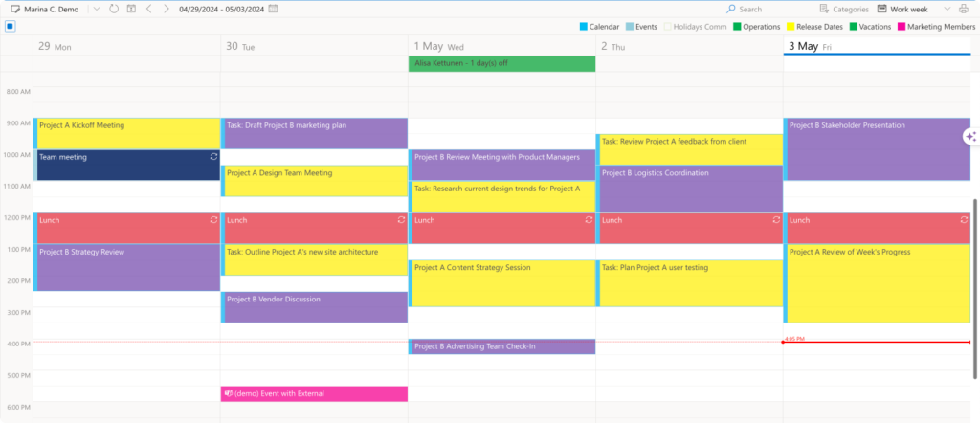This screenshot has width=980, height=423.
Task: Click the sparkle assistant icon at right edge
Action: pos(970,137)
